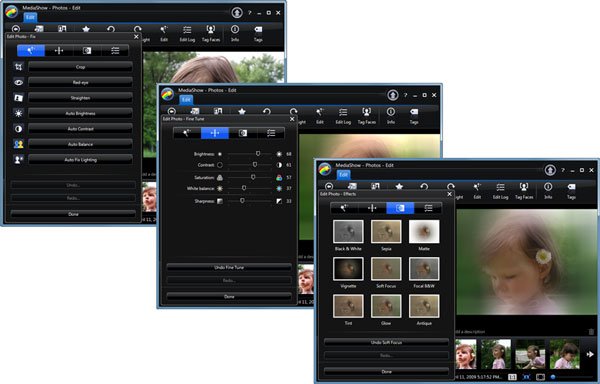Viewport: 600px width, 384px height.
Task: Click the Crop button in Fix panel
Action: point(80,67)
